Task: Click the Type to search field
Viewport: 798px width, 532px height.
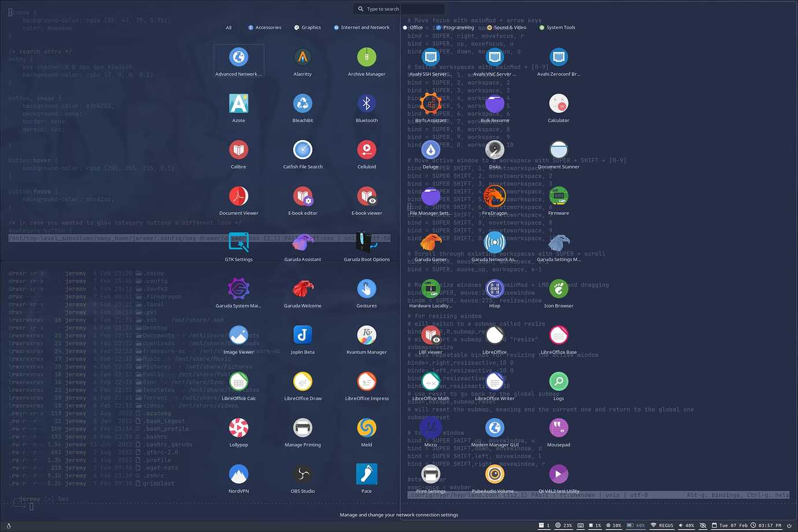Action: tap(398, 9)
